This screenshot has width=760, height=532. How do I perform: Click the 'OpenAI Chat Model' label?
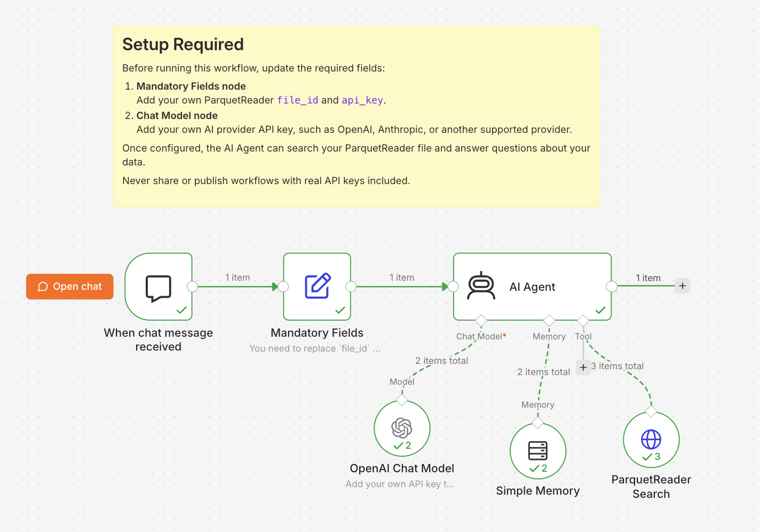(402, 469)
